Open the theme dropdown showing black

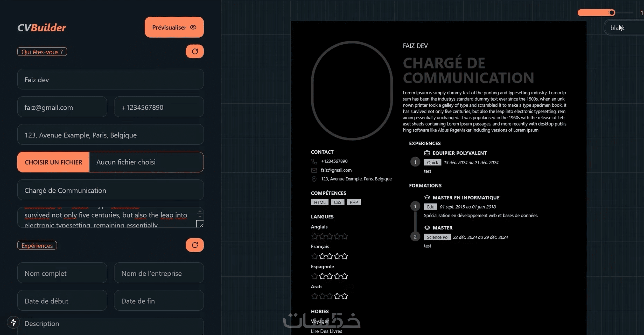coord(625,28)
